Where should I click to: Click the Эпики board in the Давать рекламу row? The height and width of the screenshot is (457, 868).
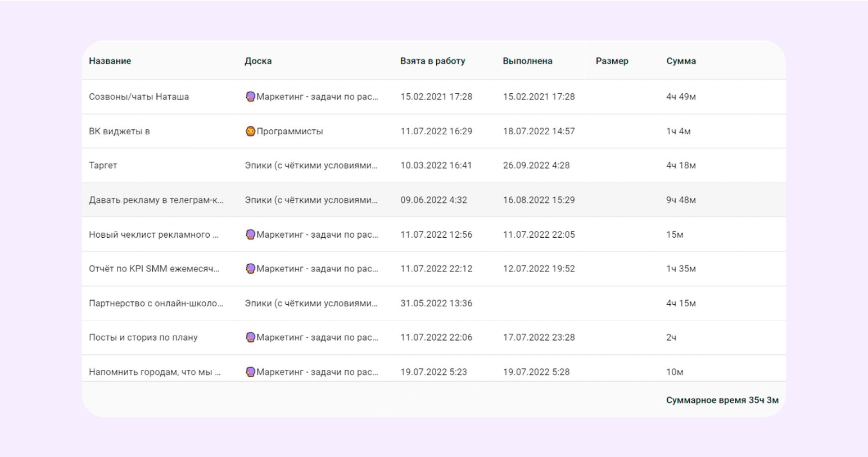(311, 200)
